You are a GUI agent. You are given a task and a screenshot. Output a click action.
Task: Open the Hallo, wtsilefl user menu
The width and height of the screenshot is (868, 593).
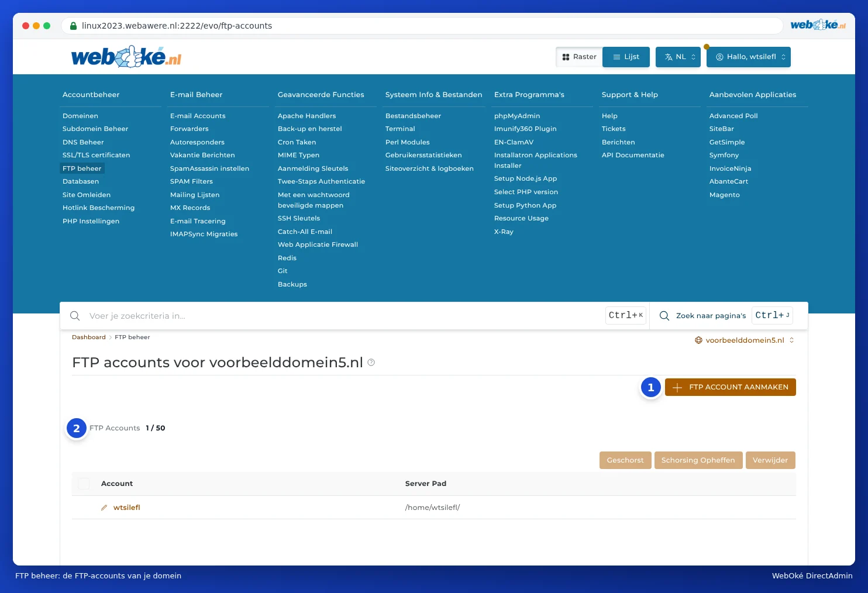pos(749,57)
